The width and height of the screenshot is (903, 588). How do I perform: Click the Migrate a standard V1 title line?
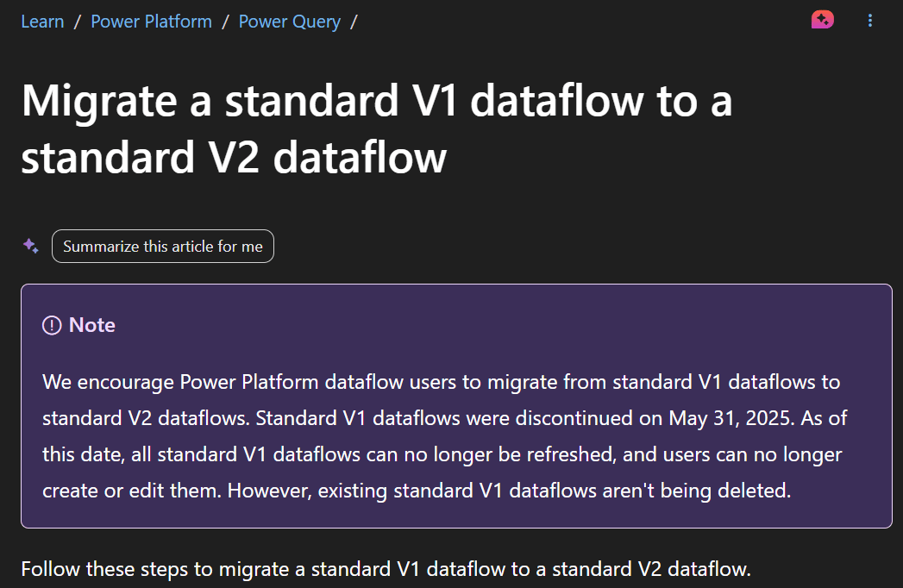pos(377,101)
